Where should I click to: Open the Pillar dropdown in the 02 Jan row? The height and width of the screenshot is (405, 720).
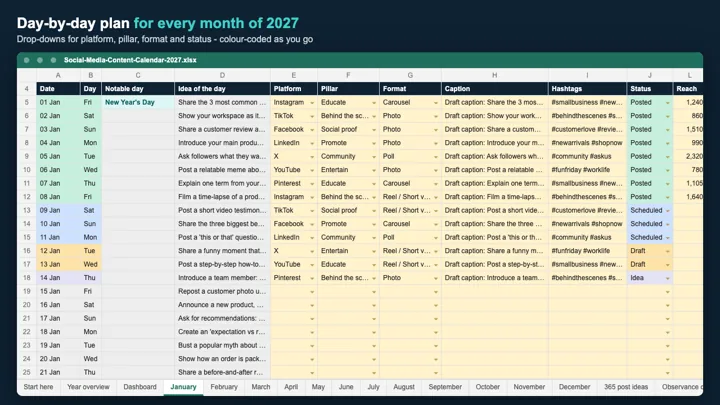click(x=374, y=116)
